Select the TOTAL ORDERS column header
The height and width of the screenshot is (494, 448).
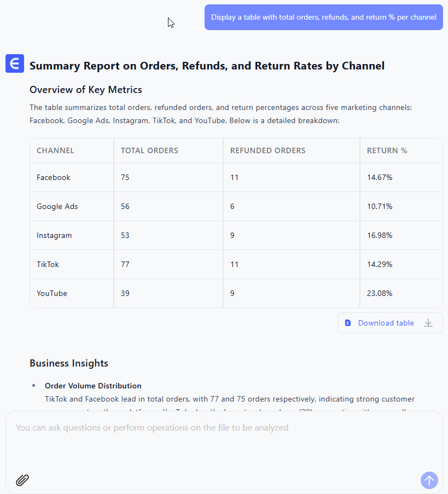pos(149,150)
